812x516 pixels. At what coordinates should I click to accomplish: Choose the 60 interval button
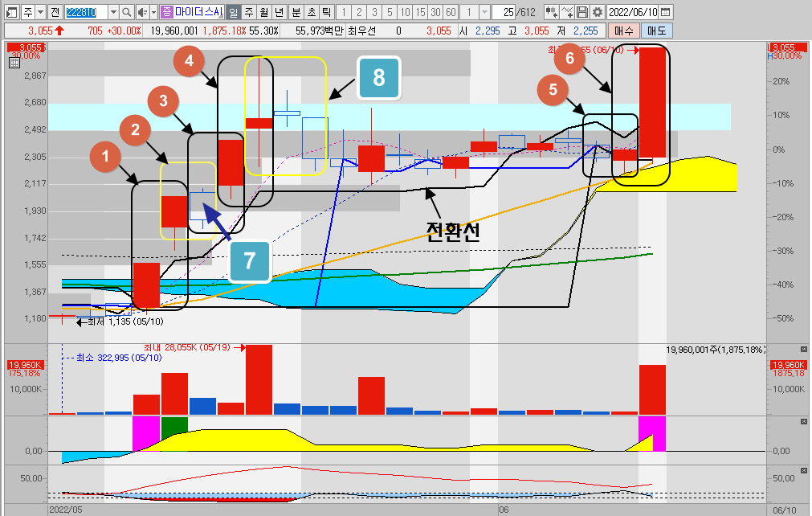(x=451, y=12)
